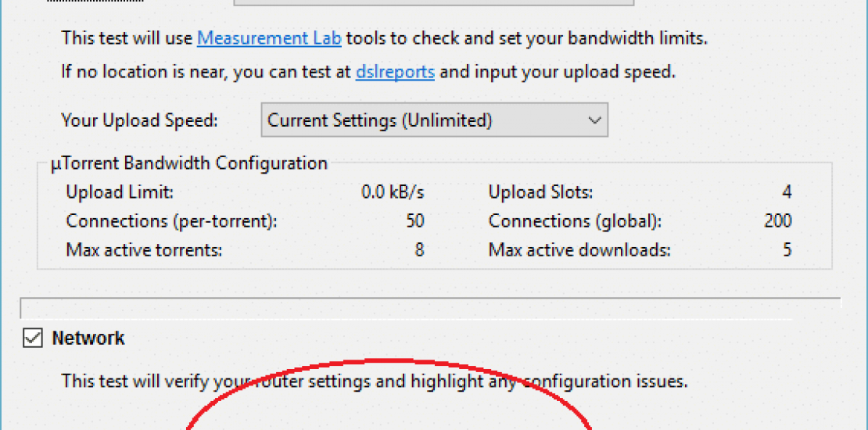868x430 pixels.
Task: Click the Connections (global) label
Action: point(575,221)
